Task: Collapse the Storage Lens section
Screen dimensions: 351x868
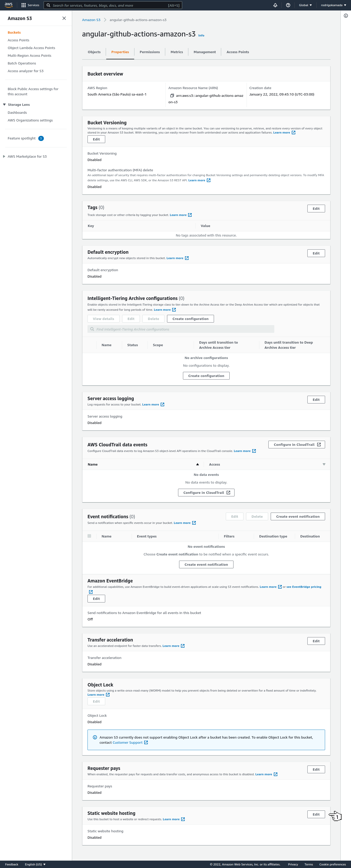Action: [x=4, y=105]
